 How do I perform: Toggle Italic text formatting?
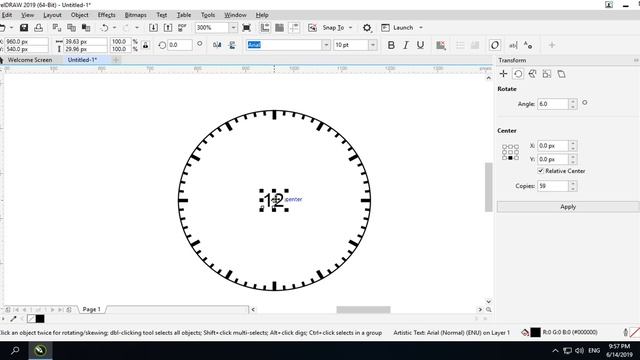tap(406, 45)
